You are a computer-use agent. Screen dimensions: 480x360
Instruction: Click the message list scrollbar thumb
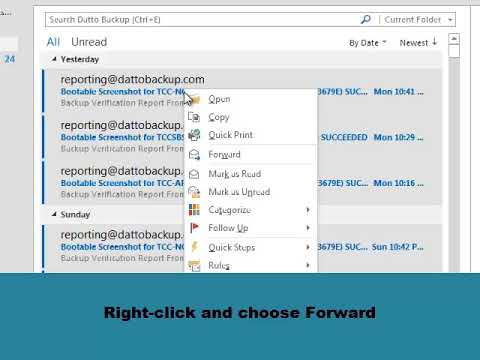pos(454,51)
